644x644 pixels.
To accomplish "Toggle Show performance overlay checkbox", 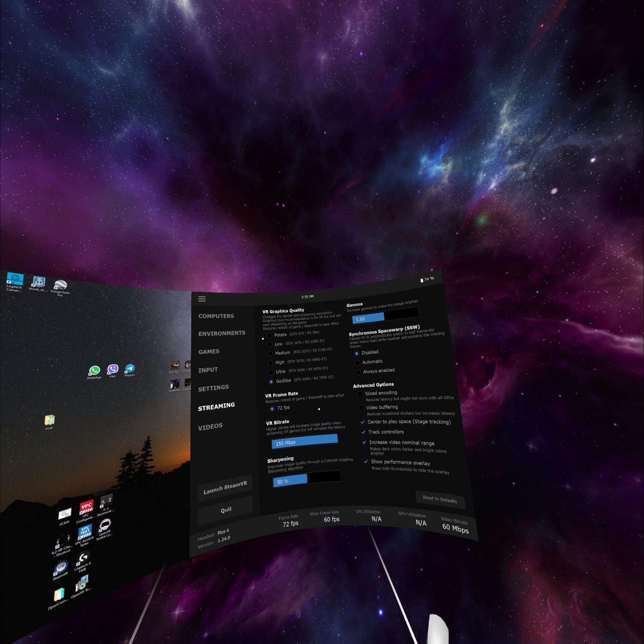I will point(366,462).
